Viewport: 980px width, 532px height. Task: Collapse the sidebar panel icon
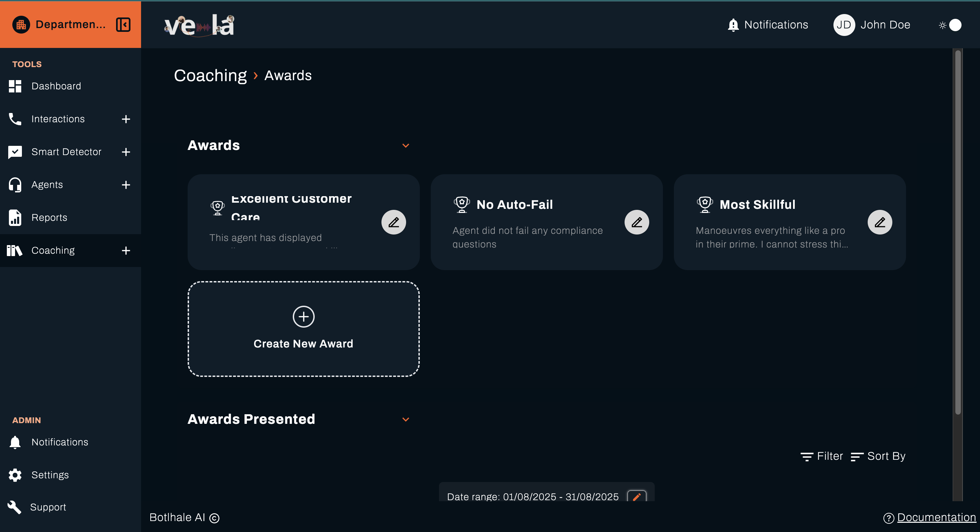tap(123, 25)
